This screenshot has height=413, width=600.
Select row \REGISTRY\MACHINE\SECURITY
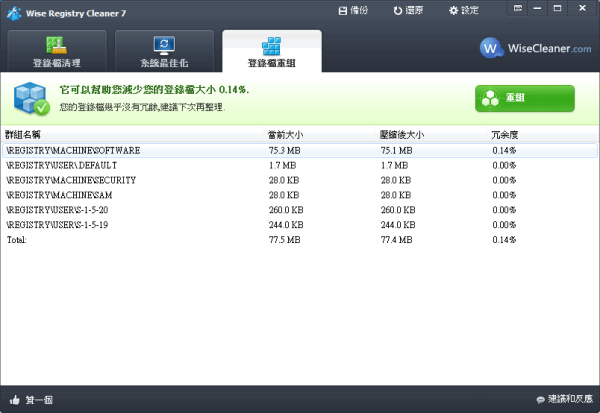(x=300, y=180)
